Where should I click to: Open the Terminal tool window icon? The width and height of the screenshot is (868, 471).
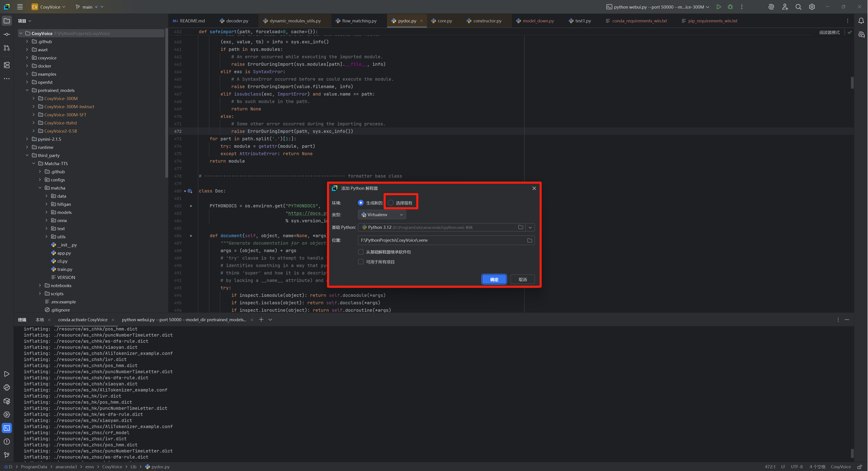point(7,428)
